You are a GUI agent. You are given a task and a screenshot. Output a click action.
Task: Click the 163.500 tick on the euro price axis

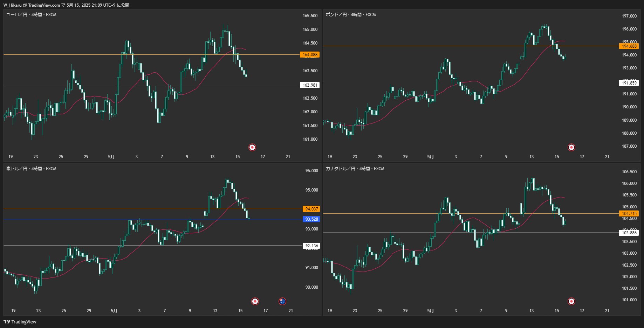pyautogui.click(x=310, y=71)
